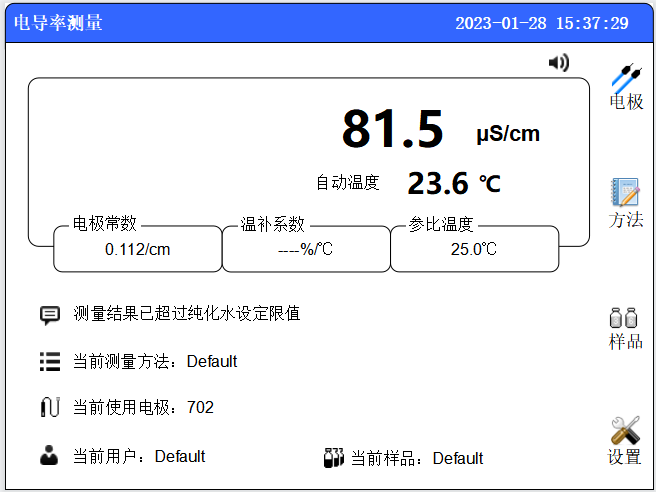The image size is (656, 492).
Task: Toggle the speaker sound icon
Action: [559, 63]
